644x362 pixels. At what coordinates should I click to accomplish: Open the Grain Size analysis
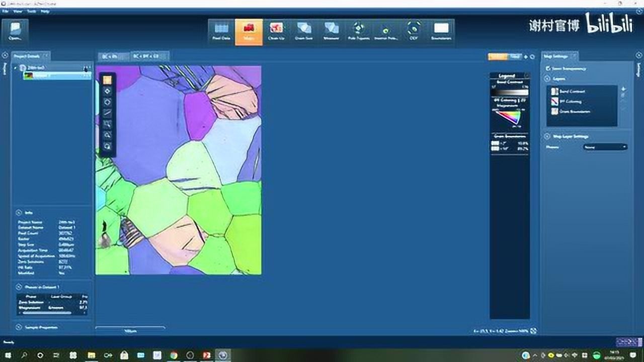(x=304, y=32)
